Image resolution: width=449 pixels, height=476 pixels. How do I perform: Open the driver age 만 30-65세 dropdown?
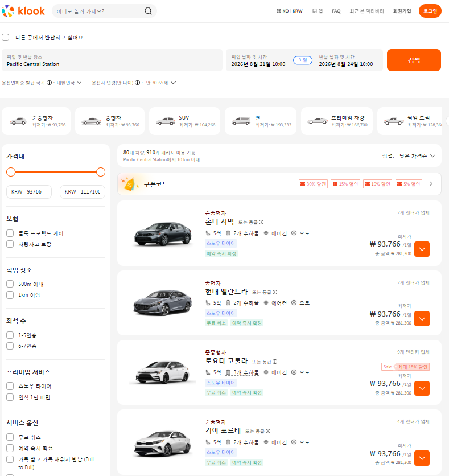click(x=161, y=83)
